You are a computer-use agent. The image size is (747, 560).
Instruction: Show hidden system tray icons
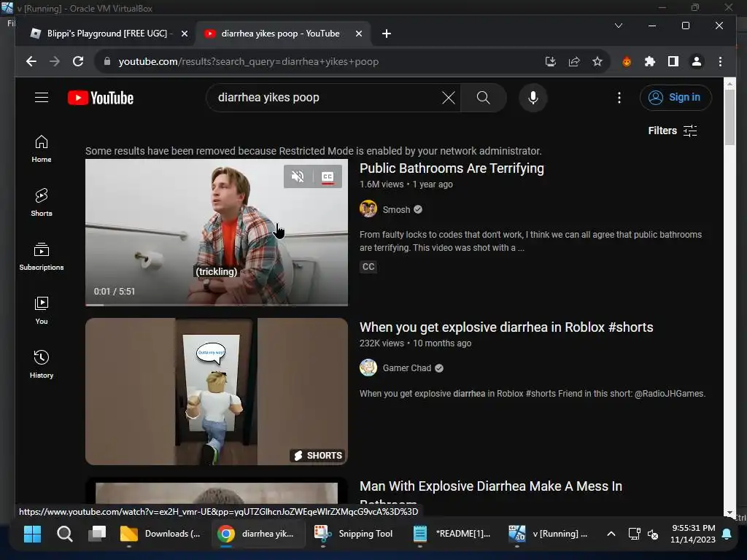click(x=611, y=534)
